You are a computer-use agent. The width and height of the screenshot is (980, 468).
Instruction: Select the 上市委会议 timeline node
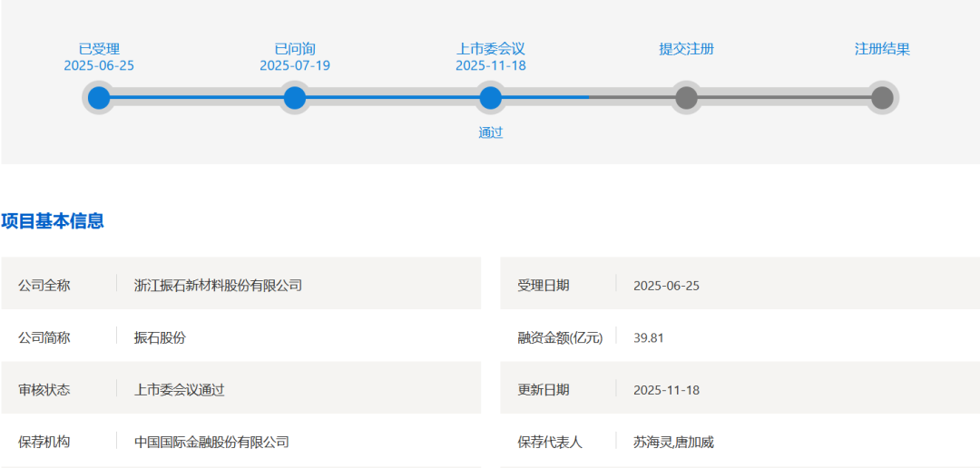491,98
